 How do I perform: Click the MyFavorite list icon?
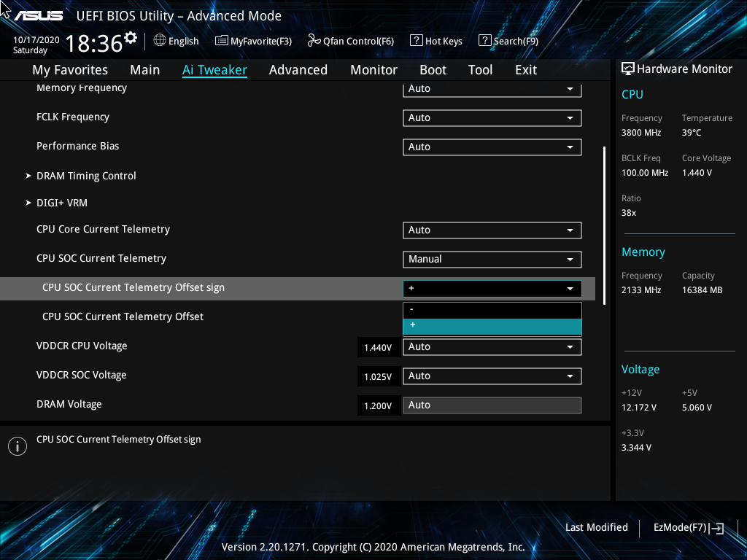click(x=222, y=41)
